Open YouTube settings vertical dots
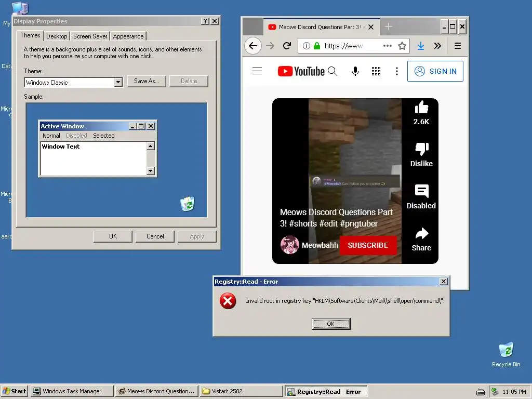The height and width of the screenshot is (399, 532). tap(396, 71)
